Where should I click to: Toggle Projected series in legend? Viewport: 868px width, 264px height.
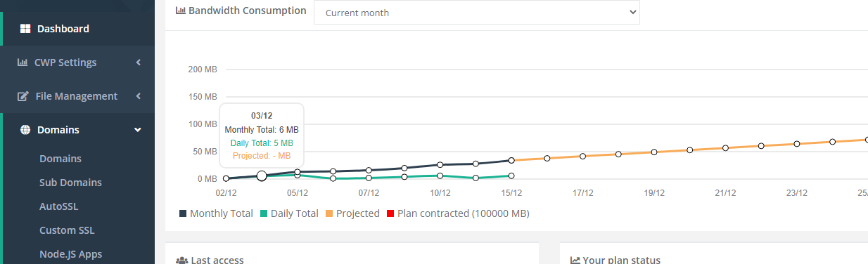352,213
